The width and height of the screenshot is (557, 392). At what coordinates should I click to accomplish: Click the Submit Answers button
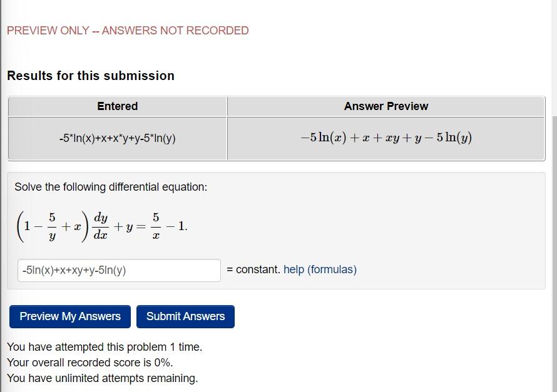(185, 316)
